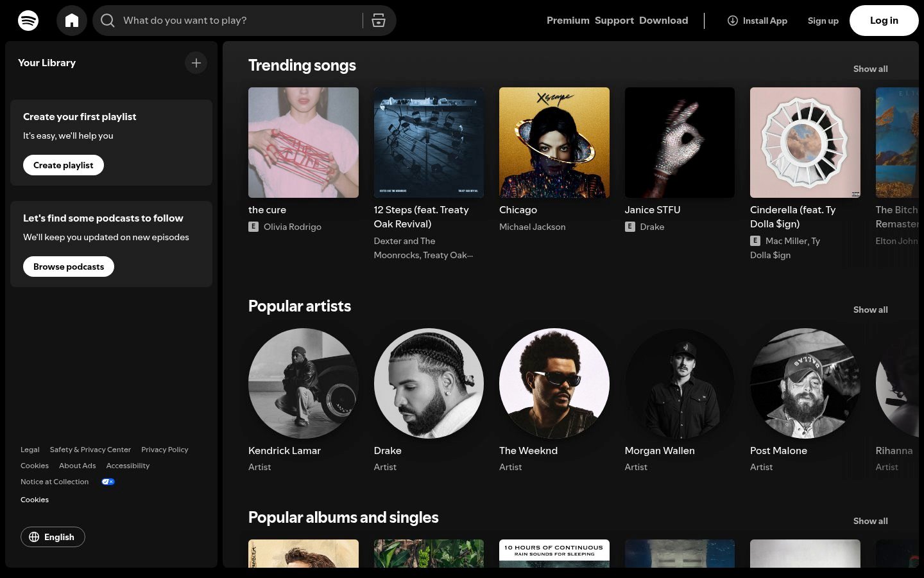Viewport: 924px width, 578px height.
Task: Open Cookies link beside About Ads
Action: tap(35, 466)
